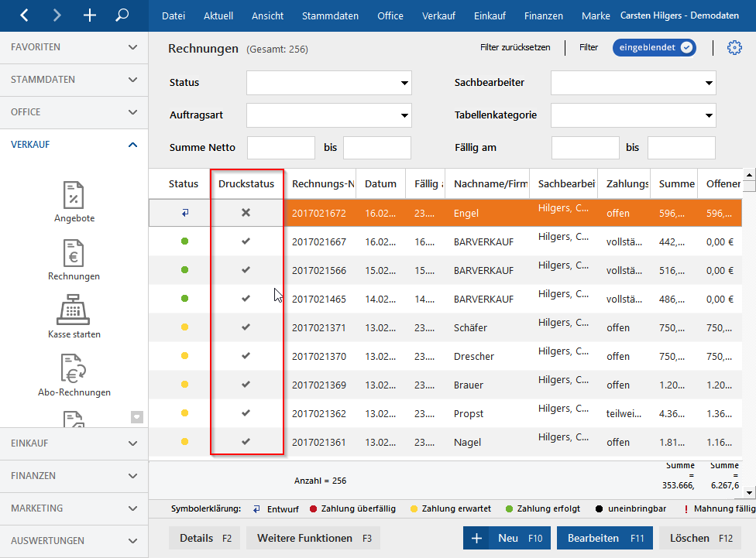Image resolution: width=756 pixels, height=558 pixels.
Task: Open table settings gear icon
Action: [734, 47]
